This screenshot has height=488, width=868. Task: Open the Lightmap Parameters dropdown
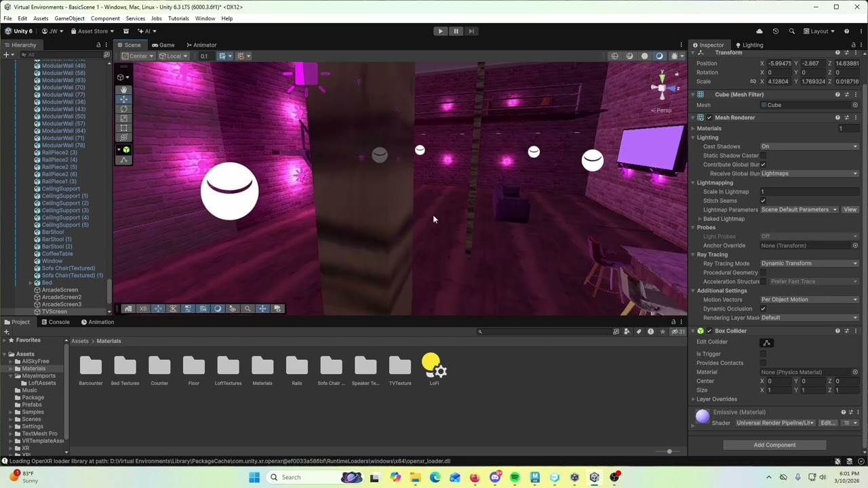(x=800, y=209)
